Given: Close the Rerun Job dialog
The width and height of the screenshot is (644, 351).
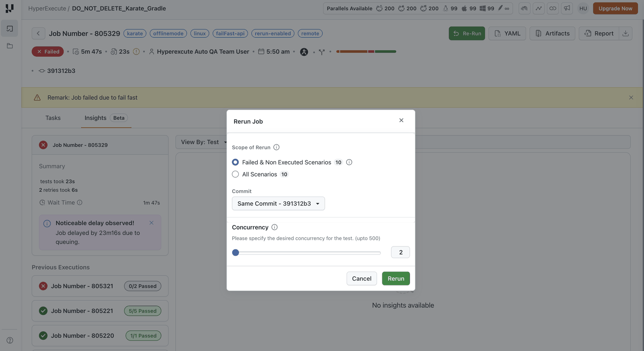Looking at the screenshot, I should 401,120.
